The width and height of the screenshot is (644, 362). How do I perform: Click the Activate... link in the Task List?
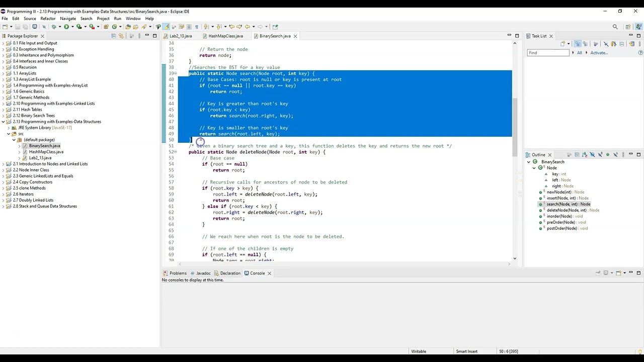point(599,53)
